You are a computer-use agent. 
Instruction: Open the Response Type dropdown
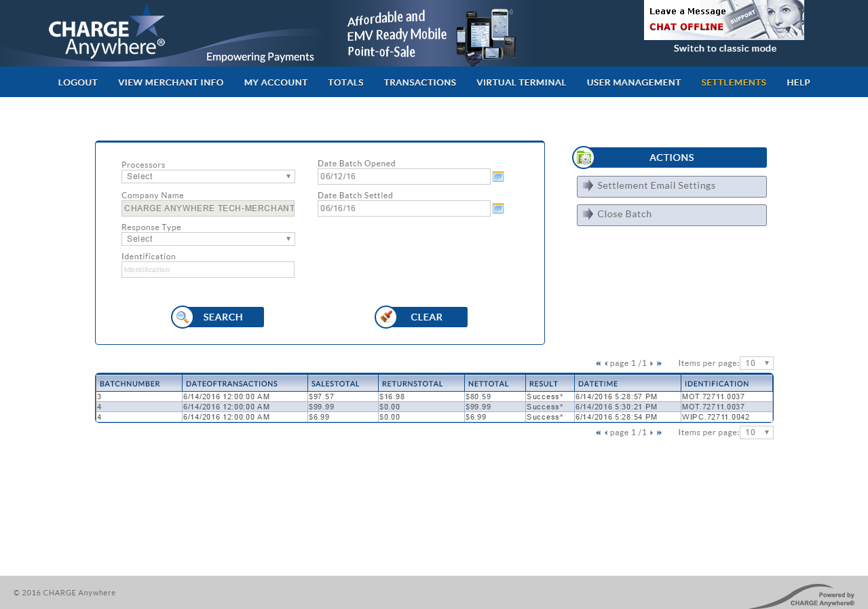[208, 239]
